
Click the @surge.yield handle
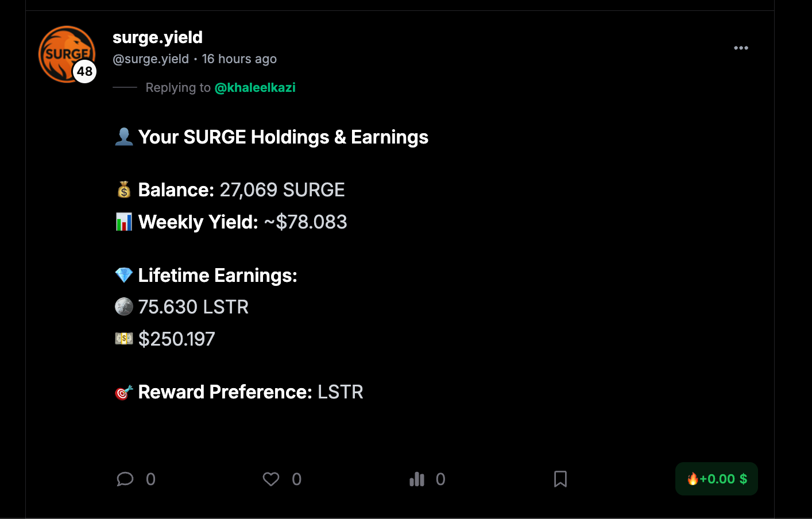click(x=150, y=59)
